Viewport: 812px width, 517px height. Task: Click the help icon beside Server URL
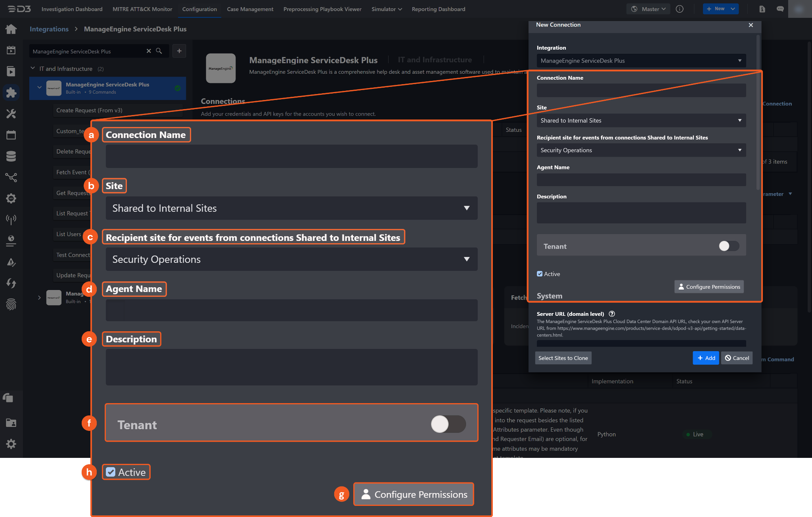[x=612, y=314]
